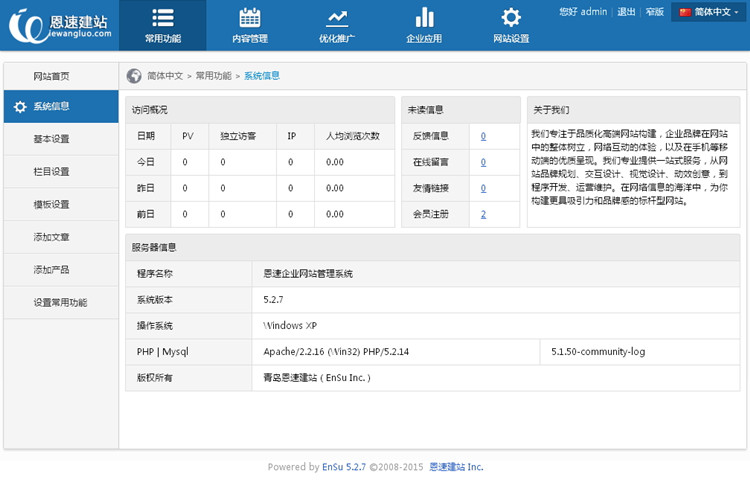This screenshot has height=485, width=750.
Task: Expand the 简体中文 language dropdown
Action: pyautogui.click(x=708, y=12)
